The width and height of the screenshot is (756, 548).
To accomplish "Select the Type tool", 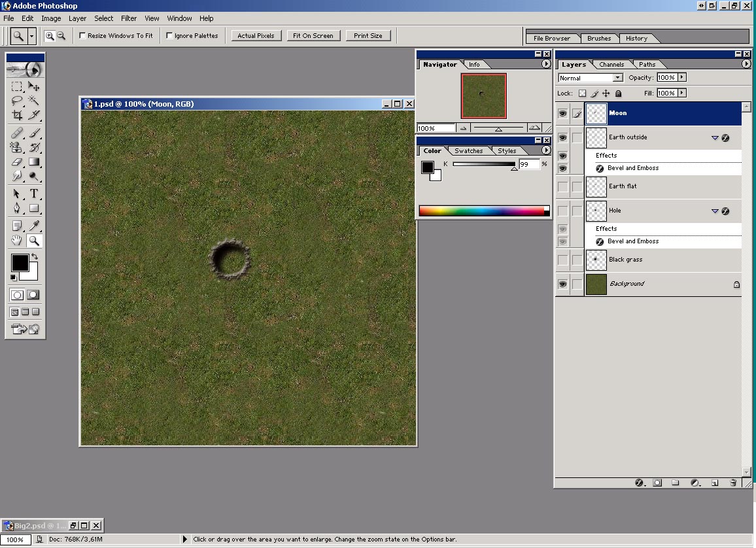I will click(34, 194).
